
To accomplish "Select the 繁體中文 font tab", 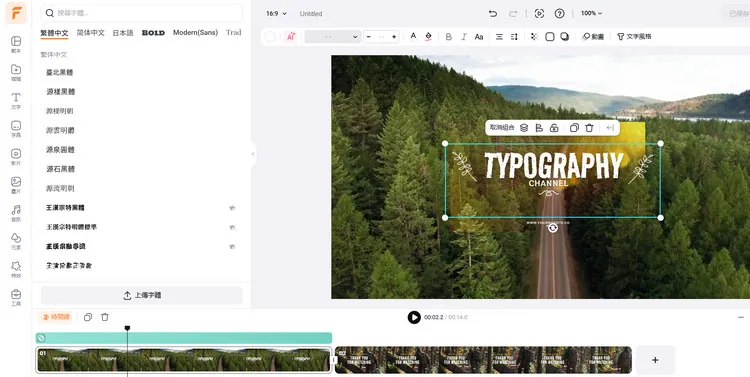I will tap(54, 33).
